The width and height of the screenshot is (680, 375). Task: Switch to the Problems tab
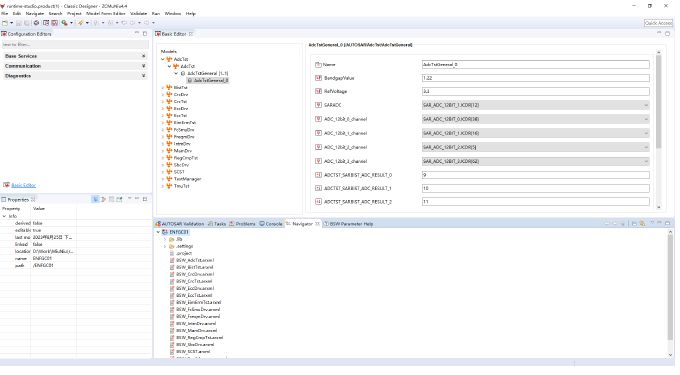pyautogui.click(x=242, y=224)
